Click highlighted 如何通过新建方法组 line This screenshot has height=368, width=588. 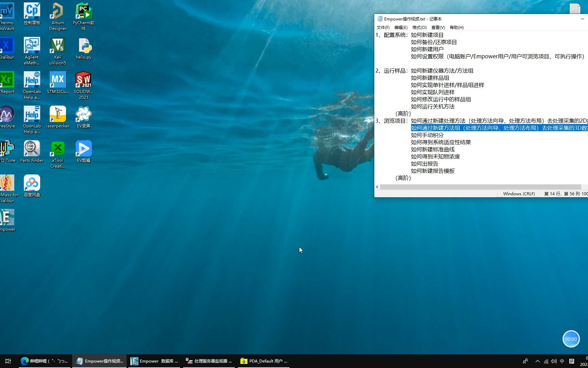pos(499,128)
